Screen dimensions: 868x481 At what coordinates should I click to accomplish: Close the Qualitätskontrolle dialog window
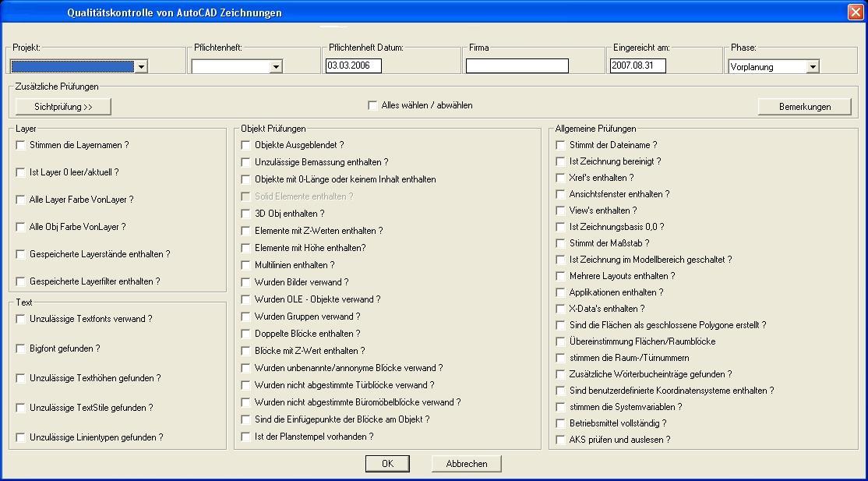coord(855,12)
